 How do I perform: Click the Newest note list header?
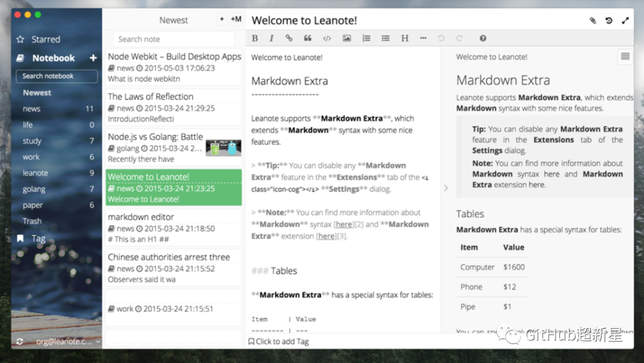(x=174, y=20)
